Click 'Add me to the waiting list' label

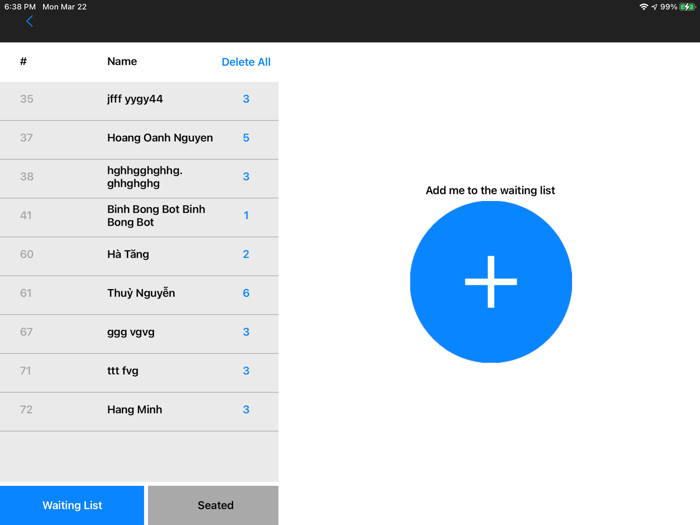pos(490,191)
